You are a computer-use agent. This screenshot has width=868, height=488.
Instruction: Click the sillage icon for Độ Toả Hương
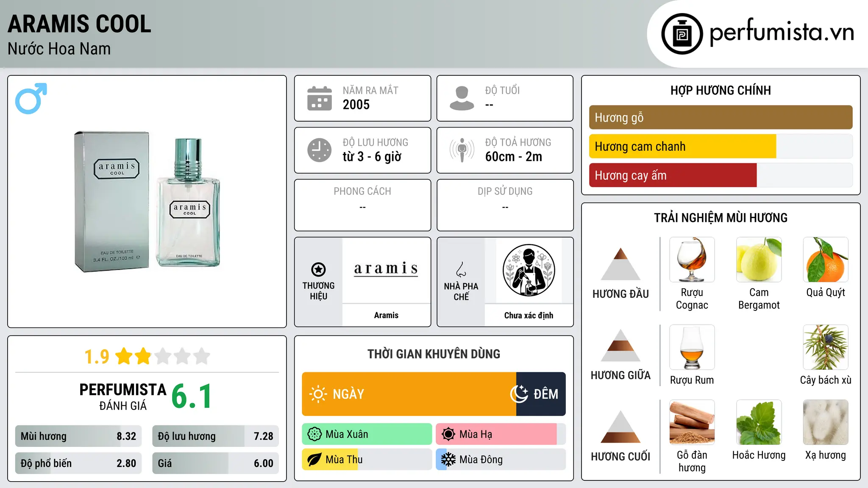462,150
